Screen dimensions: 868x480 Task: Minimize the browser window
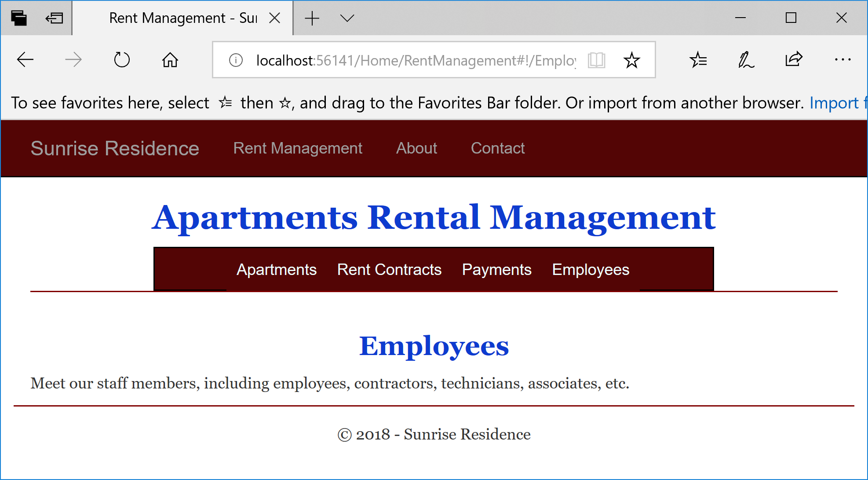[x=740, y=18]
